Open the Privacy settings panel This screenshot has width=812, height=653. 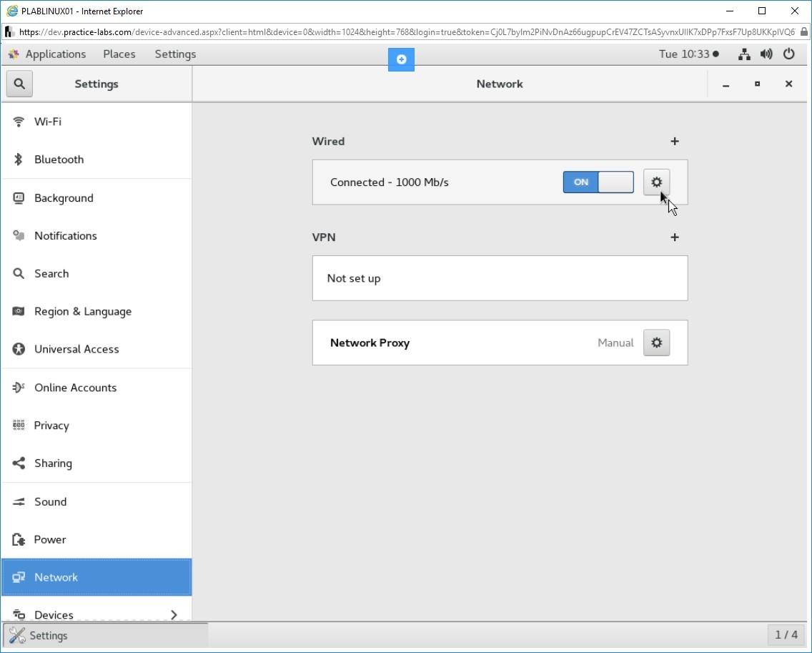(51, 426)
